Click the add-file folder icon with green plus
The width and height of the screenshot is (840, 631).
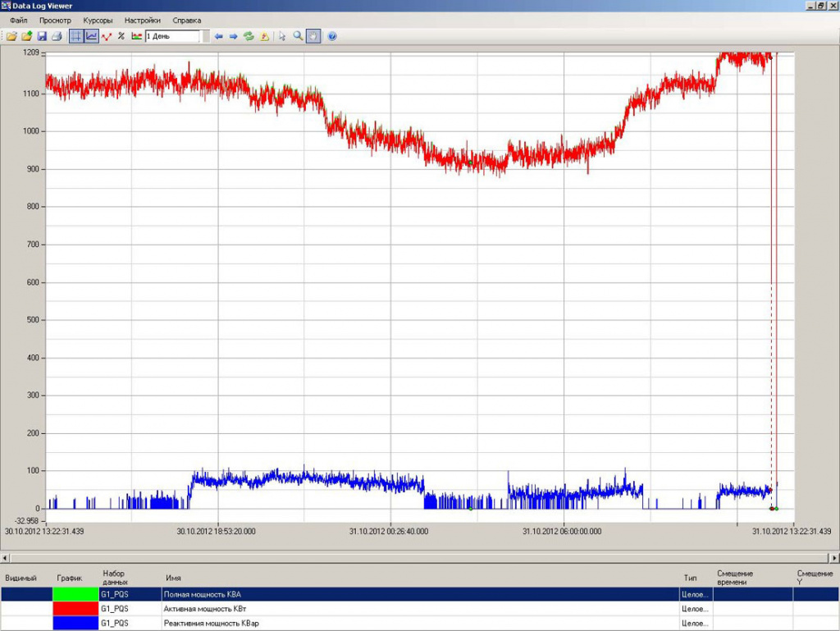(x=26, y=36)
